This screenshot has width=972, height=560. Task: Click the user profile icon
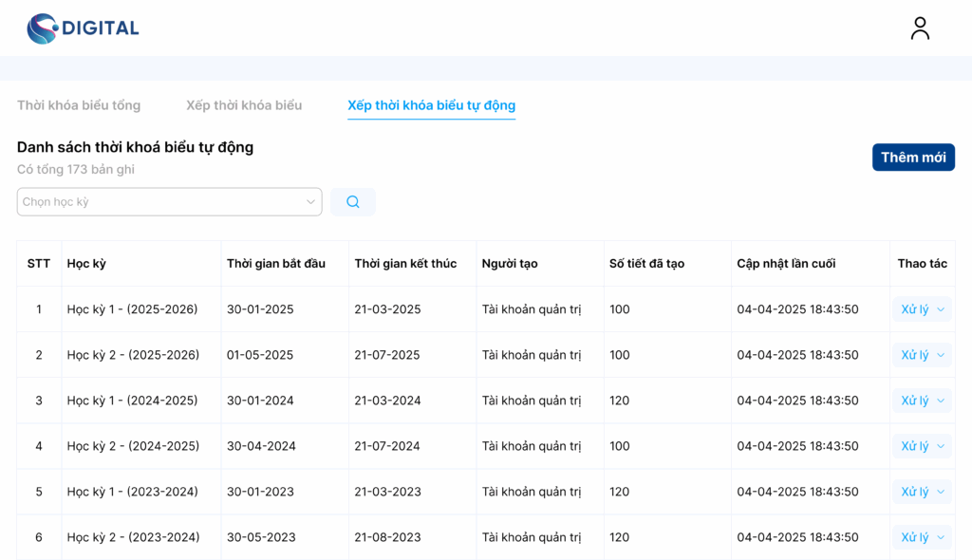(920, 28)
